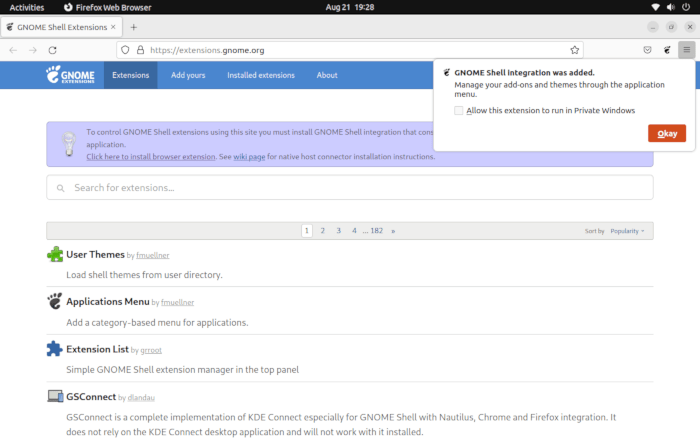700x438 pixels.
Task: Open the clock and calendar at Aug 21 19:28
Action: coord(350,7)
